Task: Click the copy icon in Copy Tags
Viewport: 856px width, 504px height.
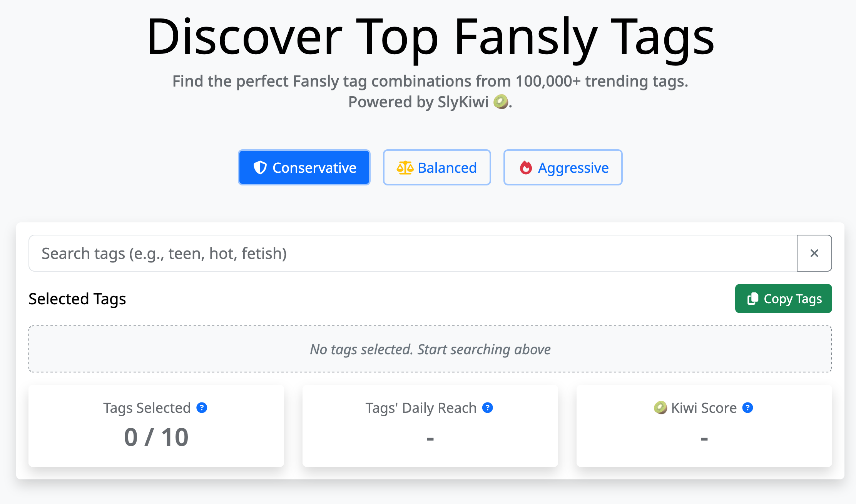Action: coord(753,299)
